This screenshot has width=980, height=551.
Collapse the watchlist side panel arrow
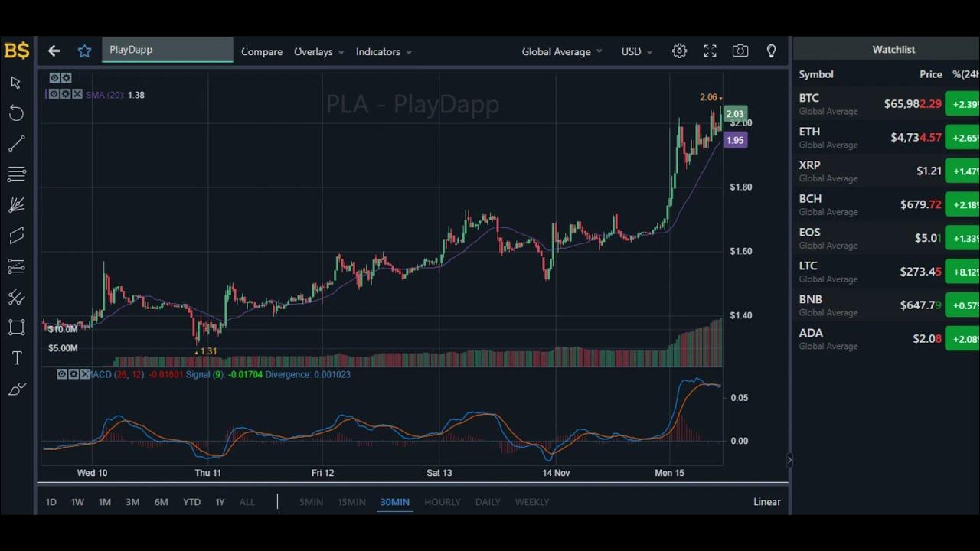point(789,460)
